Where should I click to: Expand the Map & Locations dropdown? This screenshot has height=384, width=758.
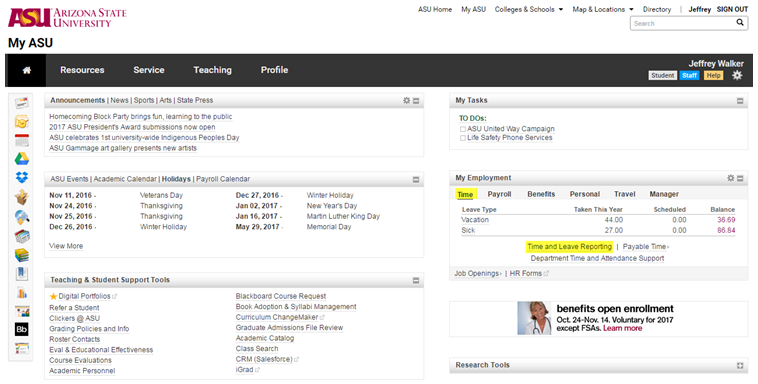603,9
